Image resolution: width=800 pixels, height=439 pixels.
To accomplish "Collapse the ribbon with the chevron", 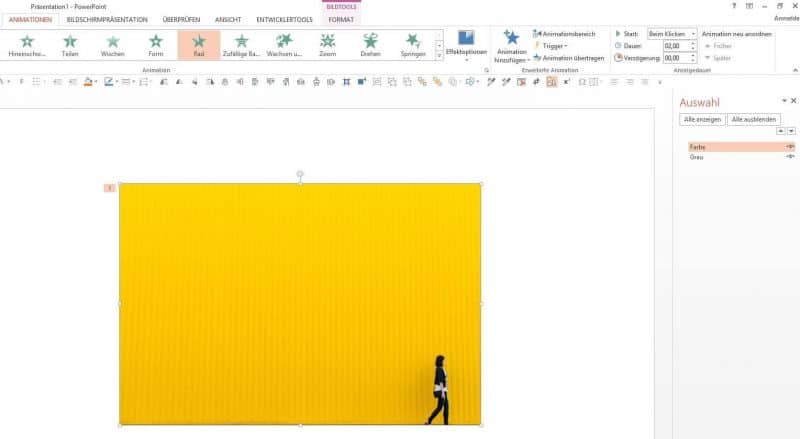I will 795,70.
